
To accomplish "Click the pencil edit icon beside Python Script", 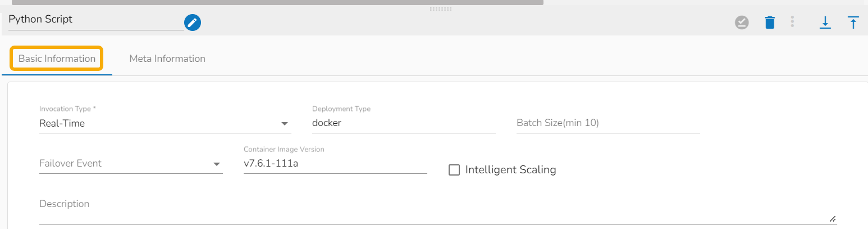I will point(193,23).
